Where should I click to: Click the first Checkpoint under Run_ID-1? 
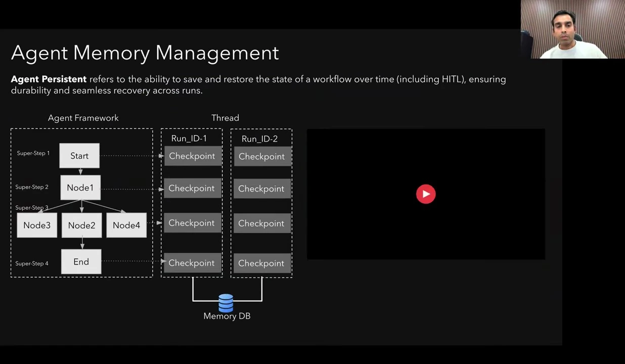click(x=192, y=156)
